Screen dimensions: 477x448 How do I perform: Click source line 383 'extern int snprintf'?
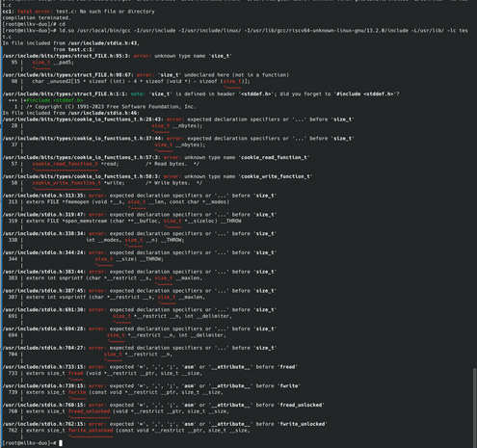[x=105, y=278]
